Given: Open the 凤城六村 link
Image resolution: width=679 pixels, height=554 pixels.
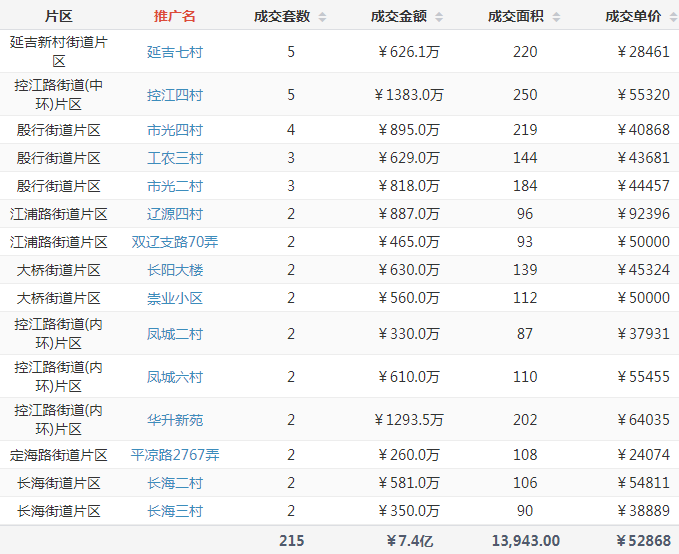Looking at the screenshot, I should 175,377.
